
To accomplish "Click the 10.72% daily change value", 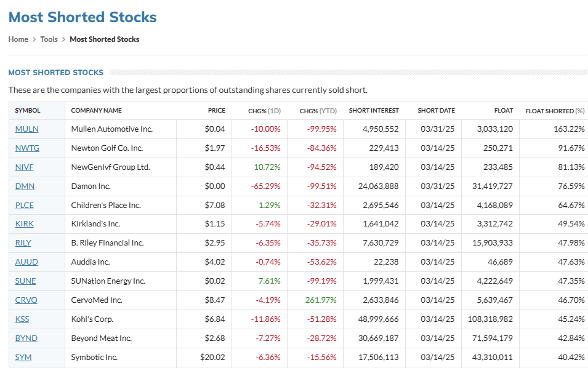I will tap(267, 167).
